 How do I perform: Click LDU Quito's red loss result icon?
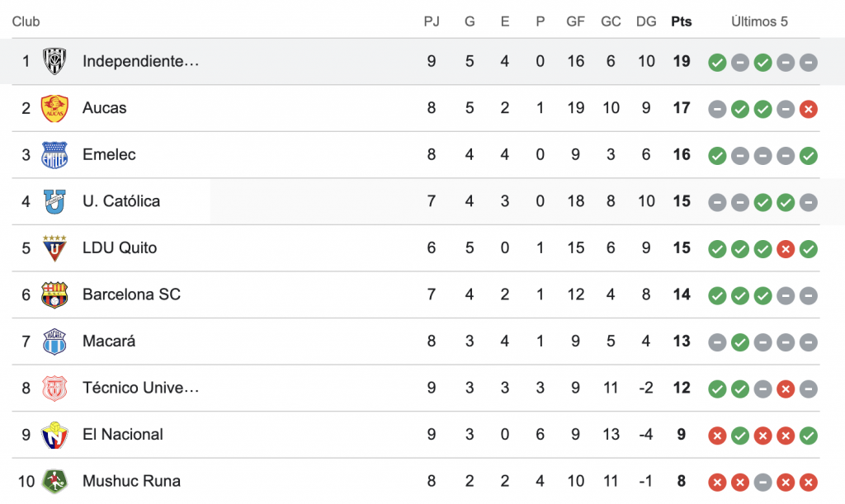[786, 248]
